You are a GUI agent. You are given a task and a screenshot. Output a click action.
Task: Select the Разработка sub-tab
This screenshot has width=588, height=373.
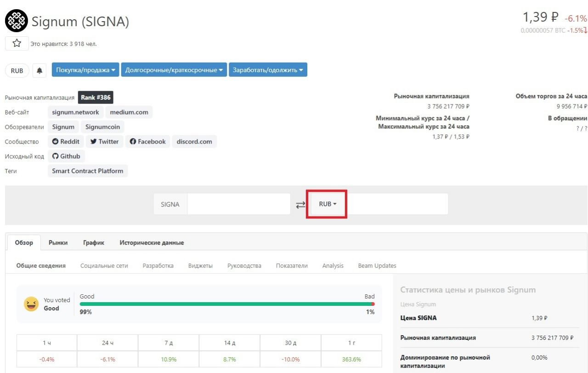point(158,265)
